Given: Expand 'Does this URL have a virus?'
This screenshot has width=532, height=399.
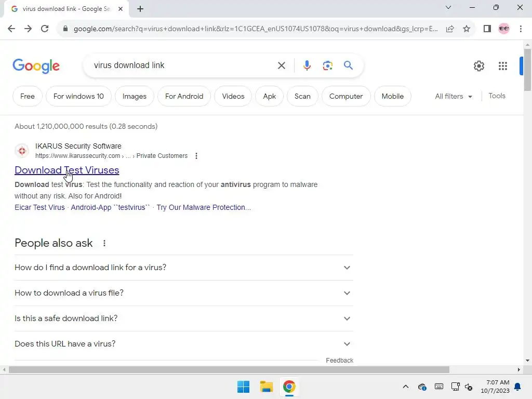Looking at the screenshot, I should (183, 344).
